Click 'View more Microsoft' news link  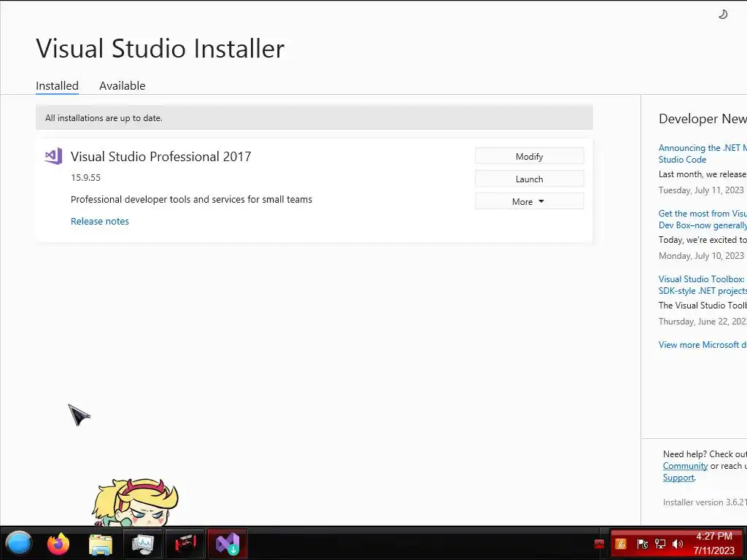(x=703, y=345)
